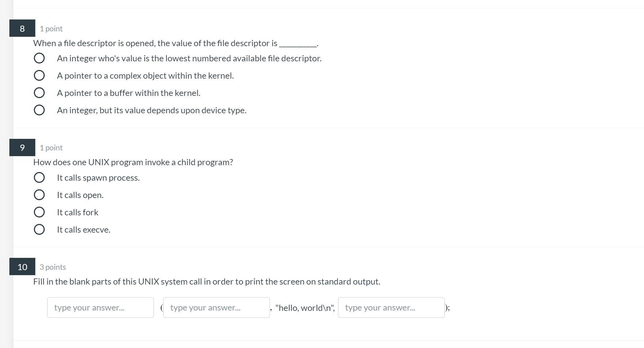Click the question 8 prompt about file descriptors
The height and width of the screenshot is (348, 644).
[176, 43]
